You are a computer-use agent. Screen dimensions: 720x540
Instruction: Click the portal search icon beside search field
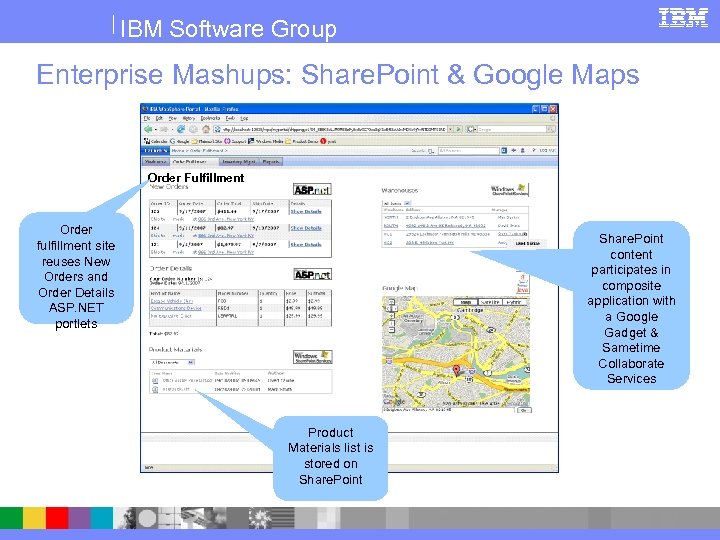tap(504, 151)
